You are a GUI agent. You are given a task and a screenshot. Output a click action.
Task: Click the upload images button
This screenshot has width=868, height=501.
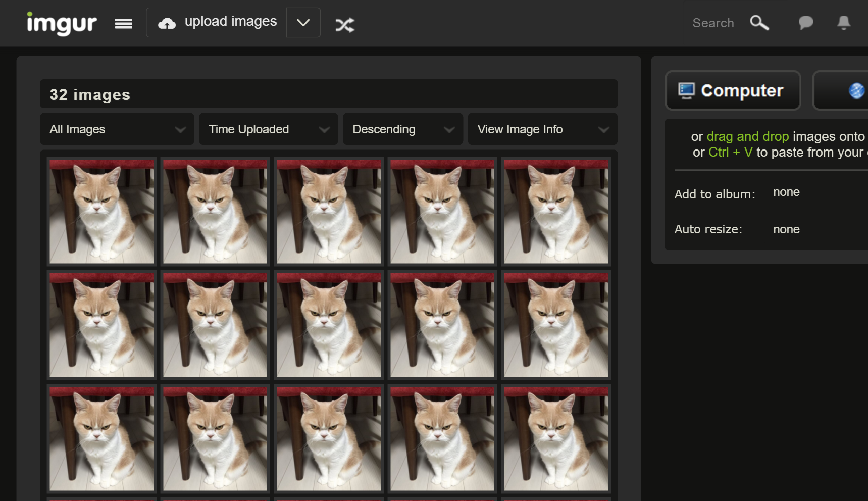217,22
